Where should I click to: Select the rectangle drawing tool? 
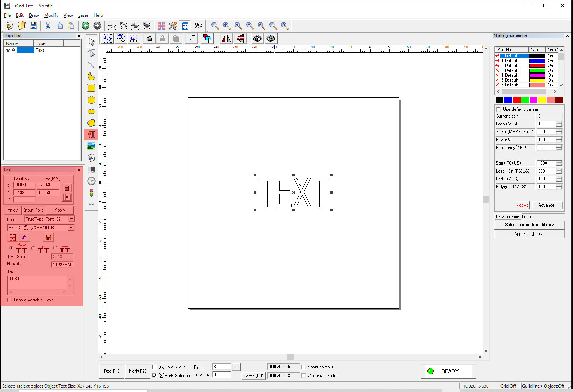pyautogui.click(x=91, y=88)
